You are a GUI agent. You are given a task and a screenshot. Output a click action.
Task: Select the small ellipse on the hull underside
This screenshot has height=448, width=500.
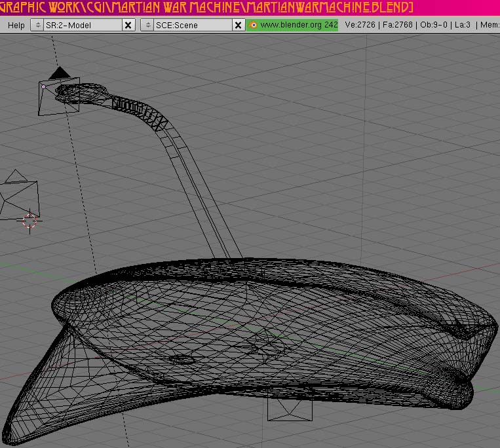[x=182, y=359]
